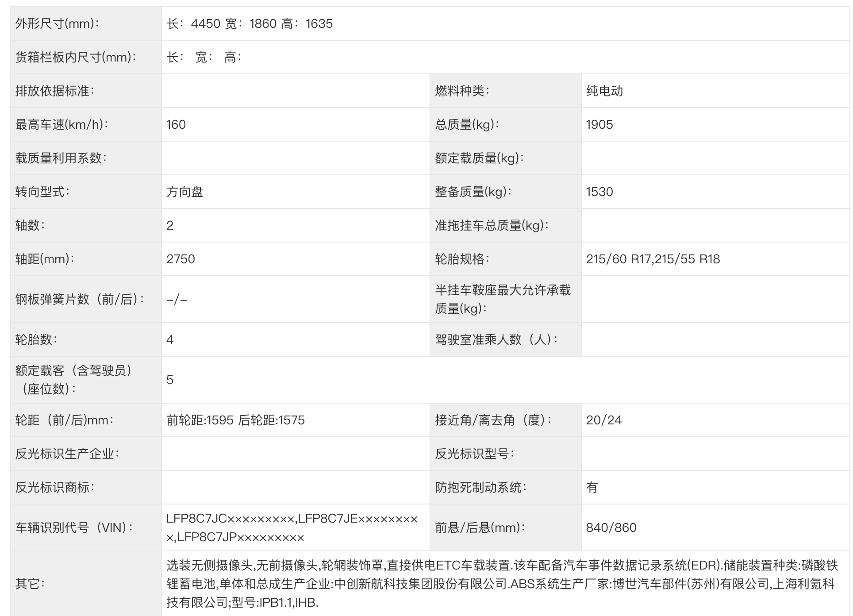Click the VIN value starting LFP8C7JC
The height and width of the screenshot is (616, 853).
(292, 527)
